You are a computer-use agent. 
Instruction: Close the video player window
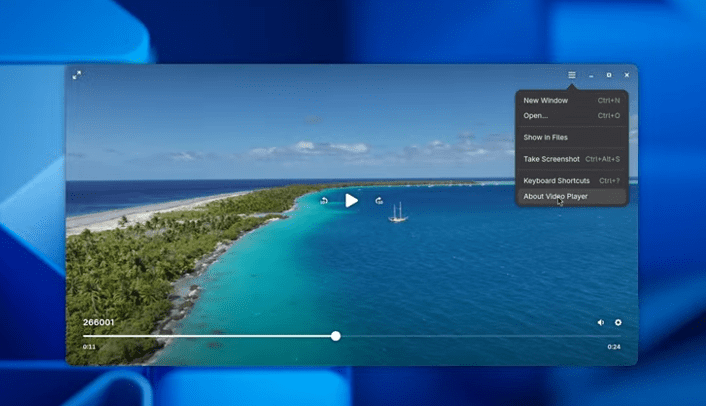pyautogui.click(x=627, y=75)
